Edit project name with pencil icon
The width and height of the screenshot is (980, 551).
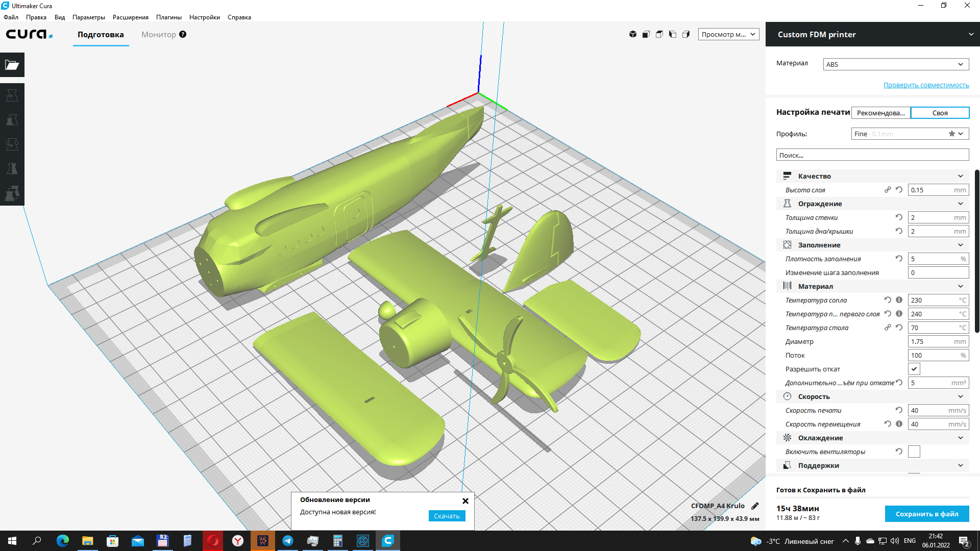[x=755, y=506]
